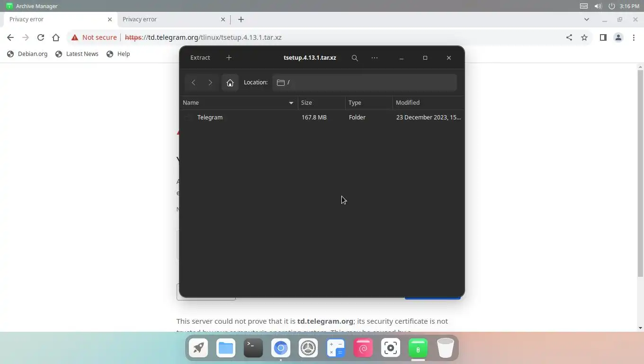This screenshot has height=364, width=644.
Task: Open the Debian swirl app in dock
Action: click(363, 348)
